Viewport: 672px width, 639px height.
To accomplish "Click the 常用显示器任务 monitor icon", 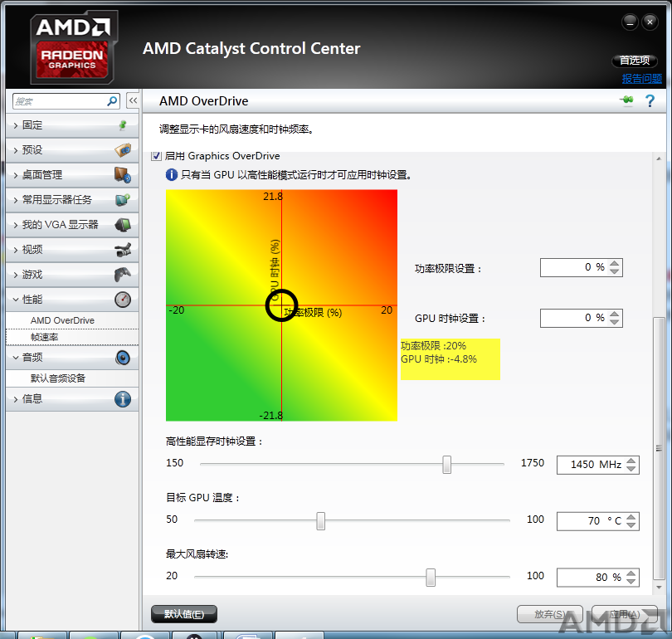I will (123, 200).
